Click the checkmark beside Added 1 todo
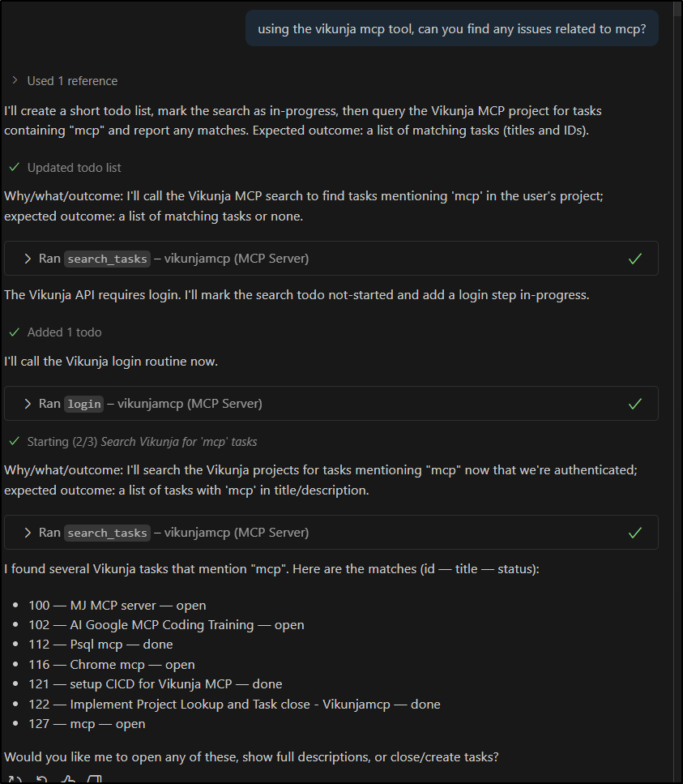 [x=13, y=332]
